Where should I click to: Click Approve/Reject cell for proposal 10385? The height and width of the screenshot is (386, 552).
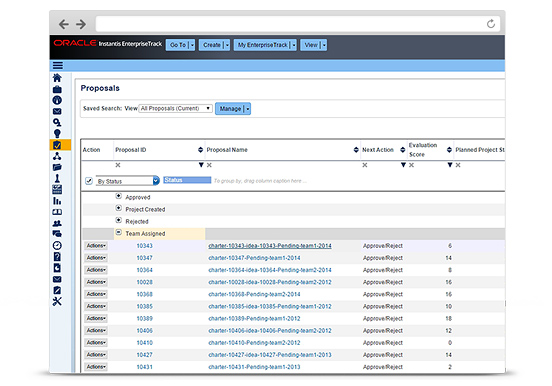pyautogui.click(x=383, y=306)
